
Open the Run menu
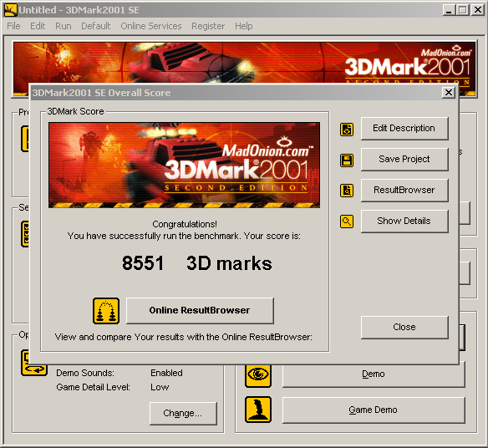coord(64,26)
